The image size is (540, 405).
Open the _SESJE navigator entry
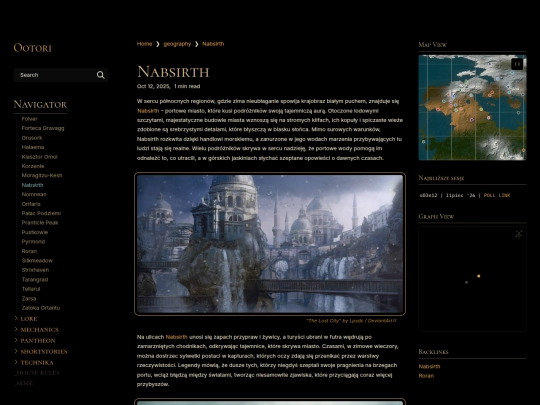(x=23, y=383)
